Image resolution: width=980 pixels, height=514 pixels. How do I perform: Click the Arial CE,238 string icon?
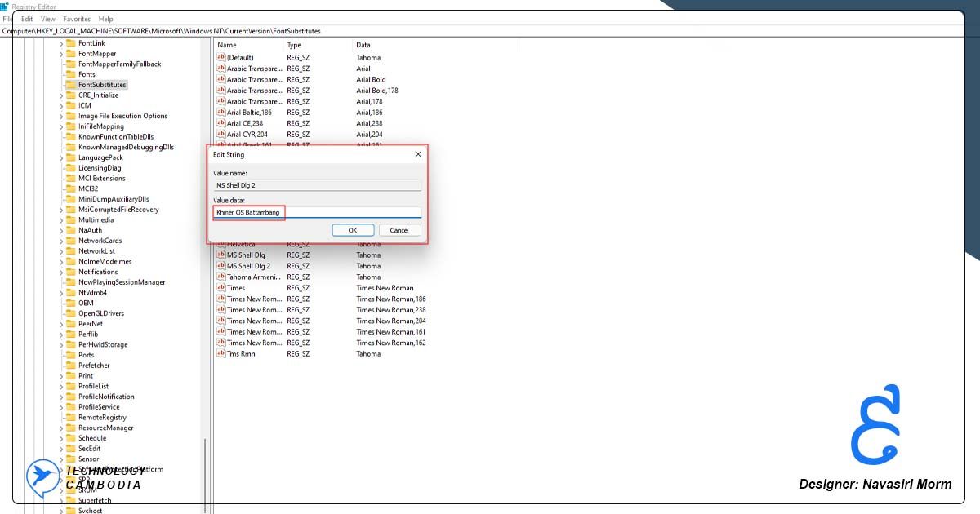(x=220, y=123)
